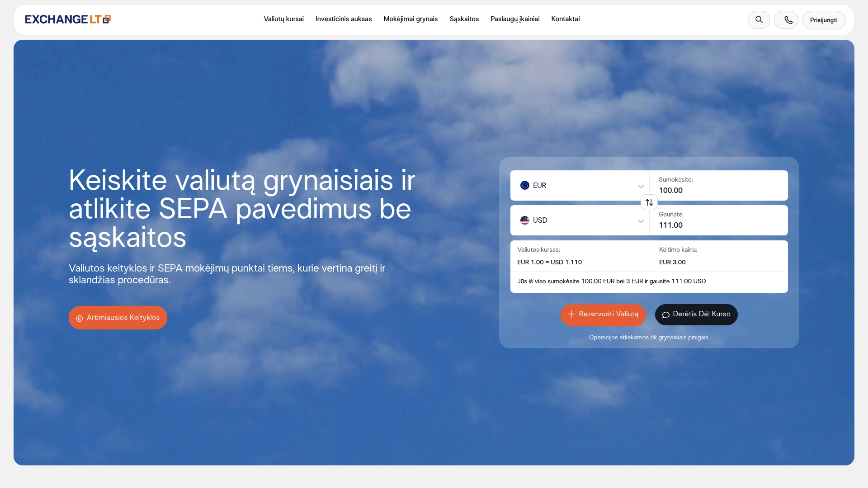Click the map pin icon on Artimiausios Keityklos
This screenshot has height=488, width=868.
(79, 318)
